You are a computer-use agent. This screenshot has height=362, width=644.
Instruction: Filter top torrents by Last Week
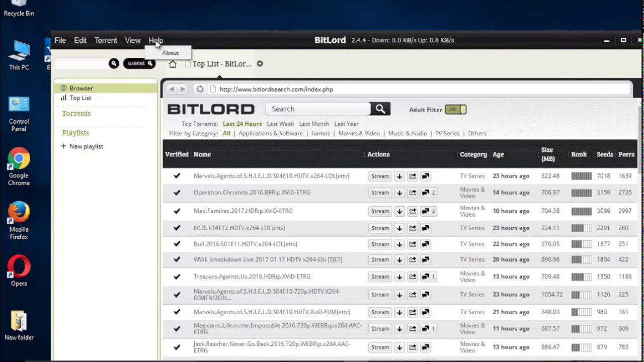click(x=280, y=124)
